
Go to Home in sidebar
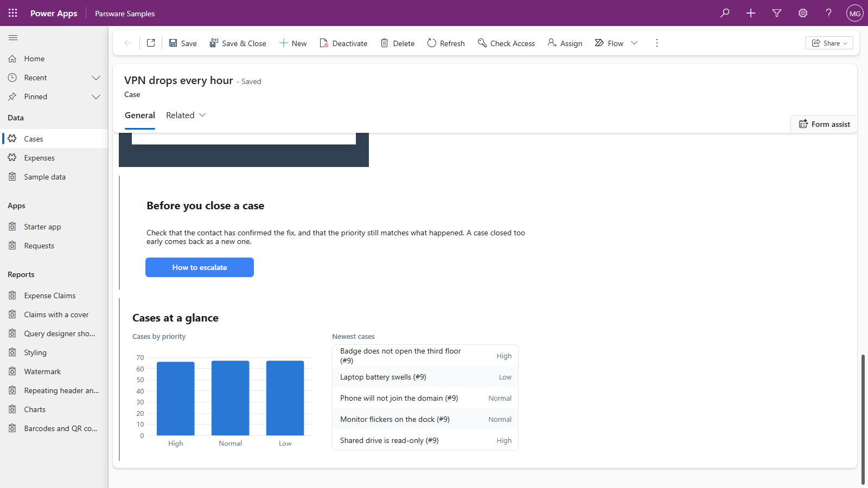click(x=54, y=59)
